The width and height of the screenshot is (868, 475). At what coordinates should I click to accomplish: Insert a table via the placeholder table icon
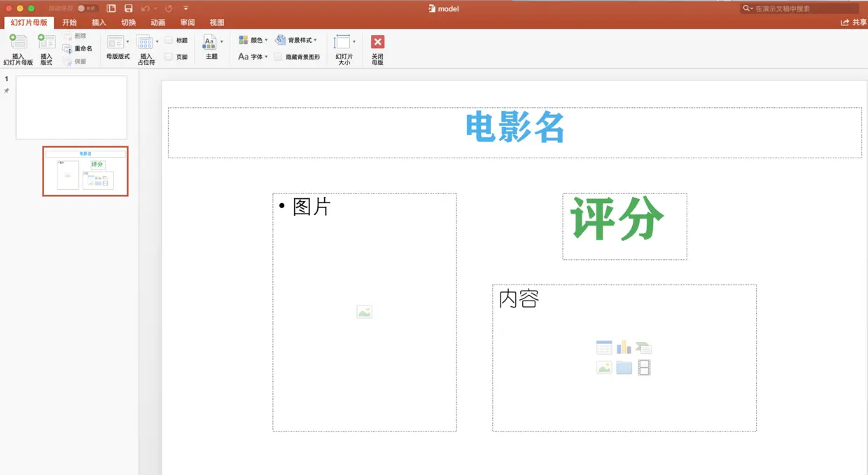click(x=603, y=347)
